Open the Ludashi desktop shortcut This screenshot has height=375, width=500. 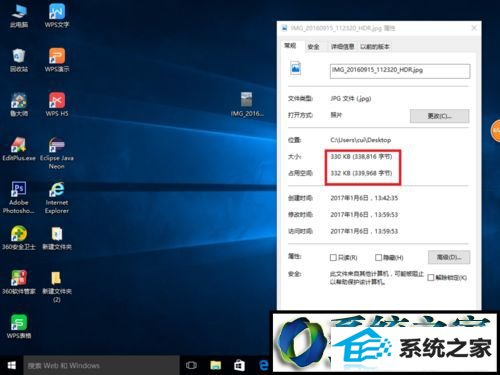pyautogui.click(x=19, y=104)
